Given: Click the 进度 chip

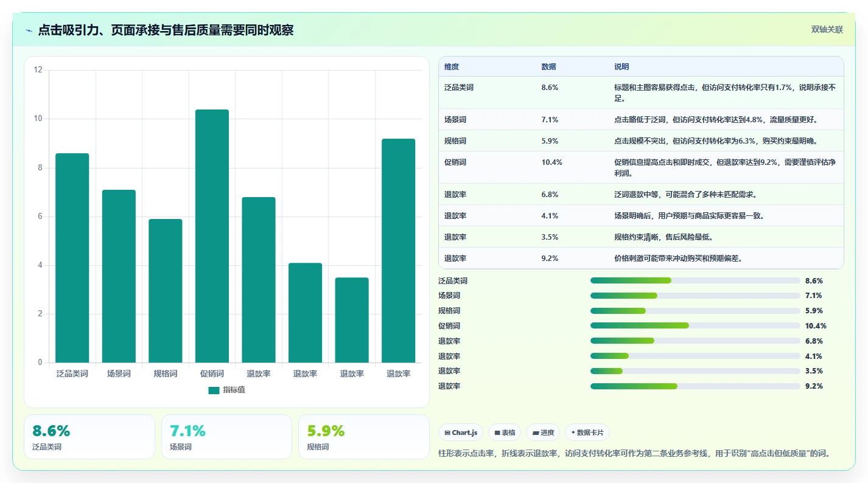Looking at the screenshot, I should tap(543, 433).
